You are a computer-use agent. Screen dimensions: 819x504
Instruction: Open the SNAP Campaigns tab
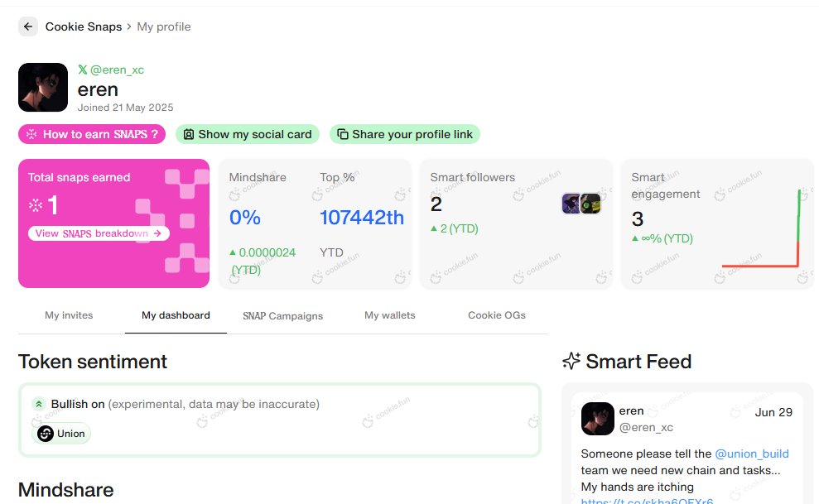tap(282, 315)
